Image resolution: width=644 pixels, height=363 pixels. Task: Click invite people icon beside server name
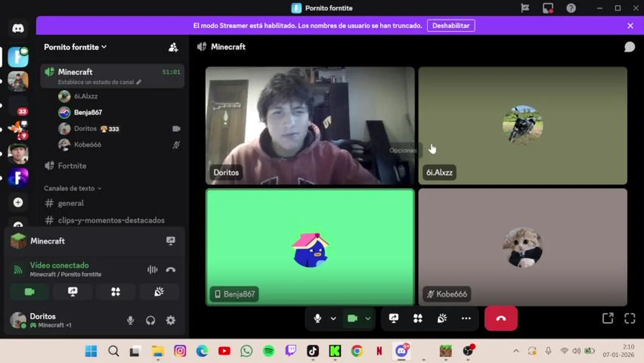[x=173, y=47]
